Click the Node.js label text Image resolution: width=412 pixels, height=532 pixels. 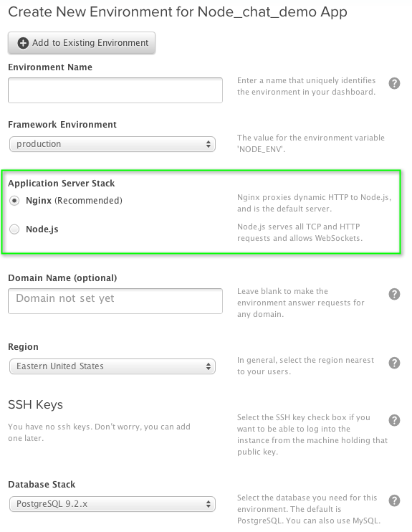point(42,229)
